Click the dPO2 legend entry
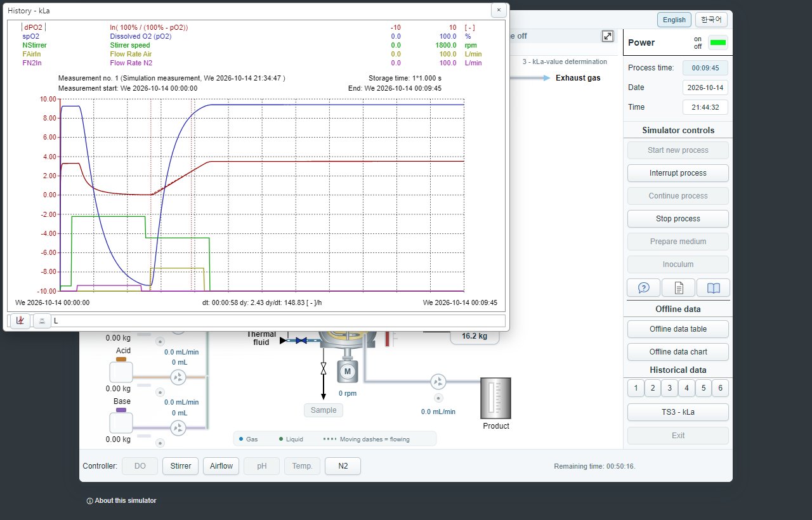Image resolution: width=812 pixels, height=520 pixels. 33,27
